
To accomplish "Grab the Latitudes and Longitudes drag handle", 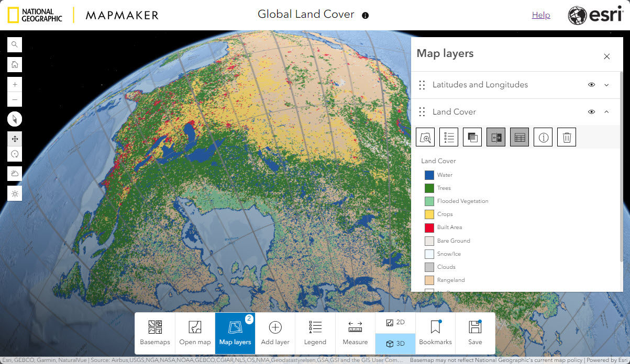I will pyautogui.click(x=422, y=85).
